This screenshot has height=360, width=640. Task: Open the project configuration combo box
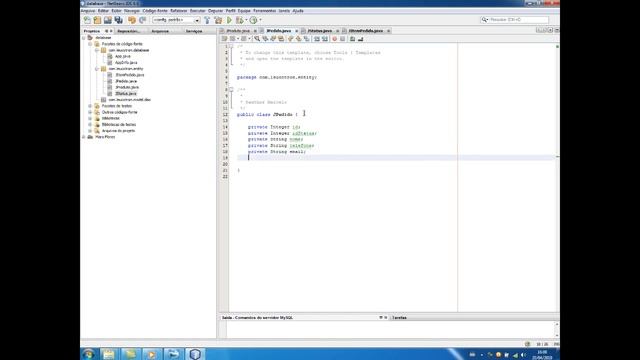(x=176, y=20)
